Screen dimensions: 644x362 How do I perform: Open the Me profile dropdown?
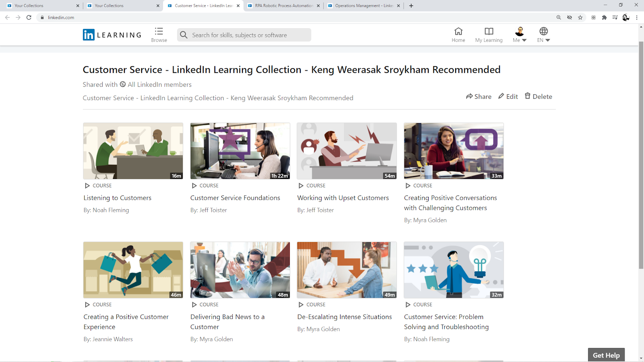click(x=520, y=35)
